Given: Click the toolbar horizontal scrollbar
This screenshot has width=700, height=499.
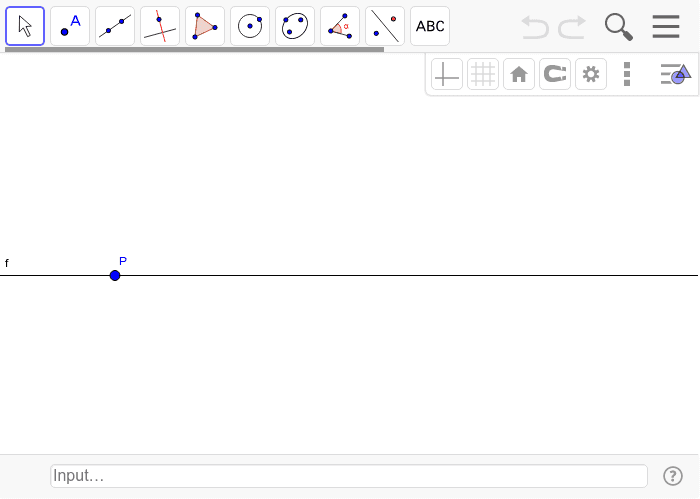Looking at the screenshot, I should click(x=194, y=50).
